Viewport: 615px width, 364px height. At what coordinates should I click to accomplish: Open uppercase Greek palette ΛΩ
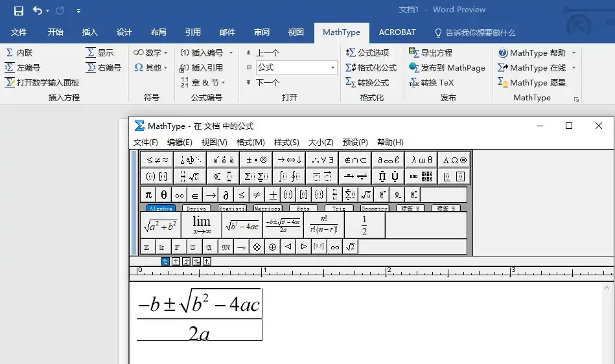pos(454,159)
